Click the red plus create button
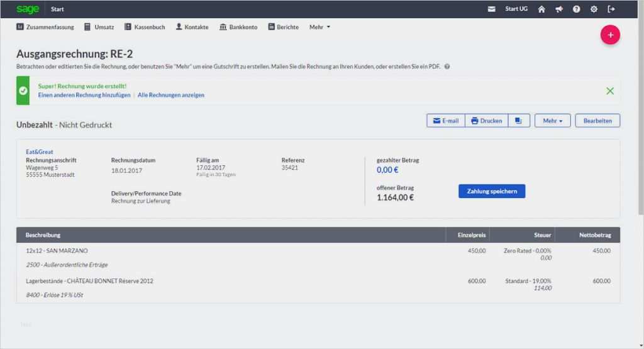This screenshot has width=644, height=349. [610, 35]
